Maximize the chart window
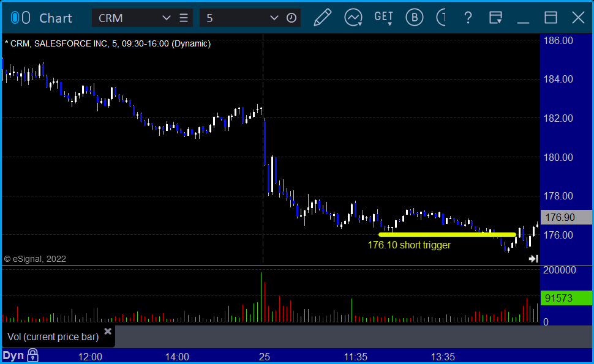This screenshot has width=594, height=364. (551, 18)
